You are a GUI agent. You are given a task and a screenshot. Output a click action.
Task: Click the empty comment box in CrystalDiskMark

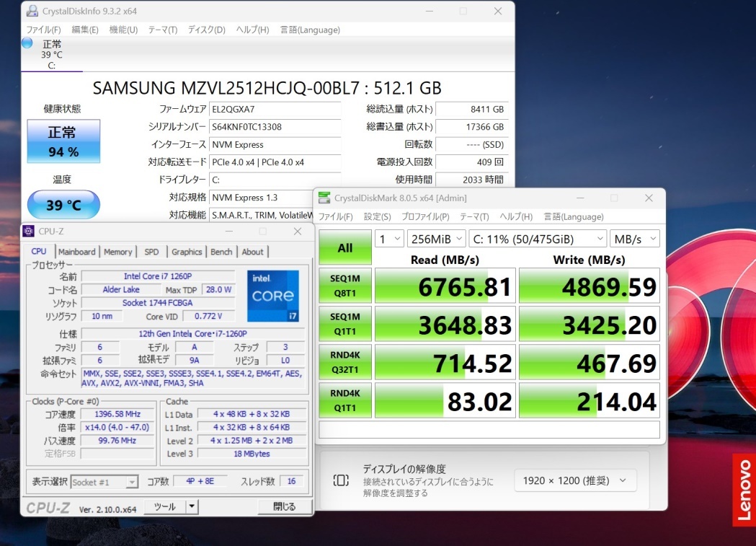489,429
